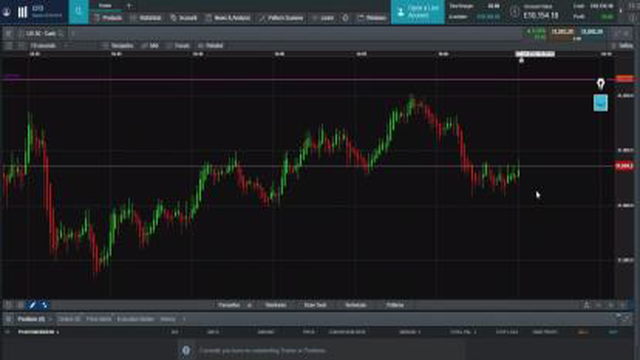Switch to the Orders (0) tab
Viewport: 640px width, 360px height.
click(69, 319)
